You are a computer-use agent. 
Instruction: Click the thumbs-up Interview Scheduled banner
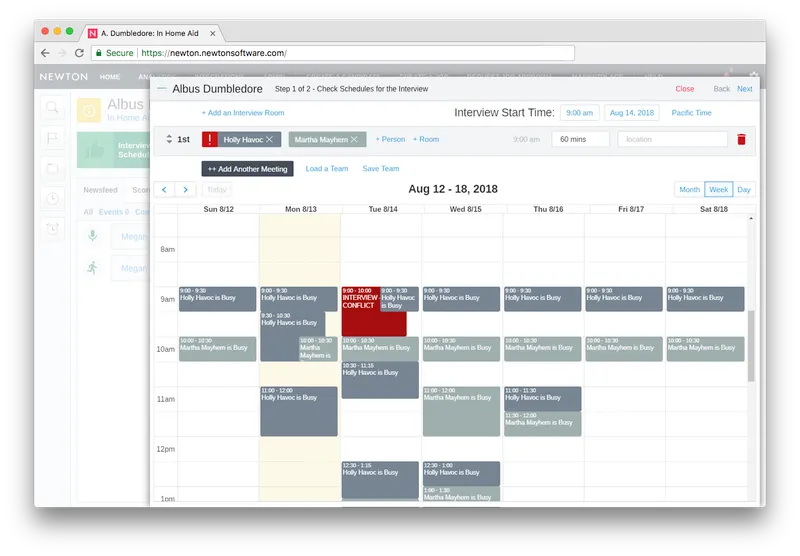113,150
